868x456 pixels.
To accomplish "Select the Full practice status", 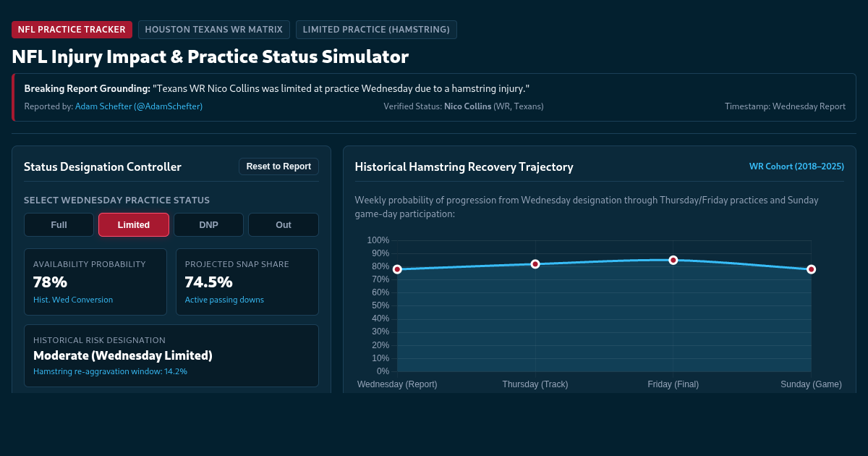I will (59, 224).
